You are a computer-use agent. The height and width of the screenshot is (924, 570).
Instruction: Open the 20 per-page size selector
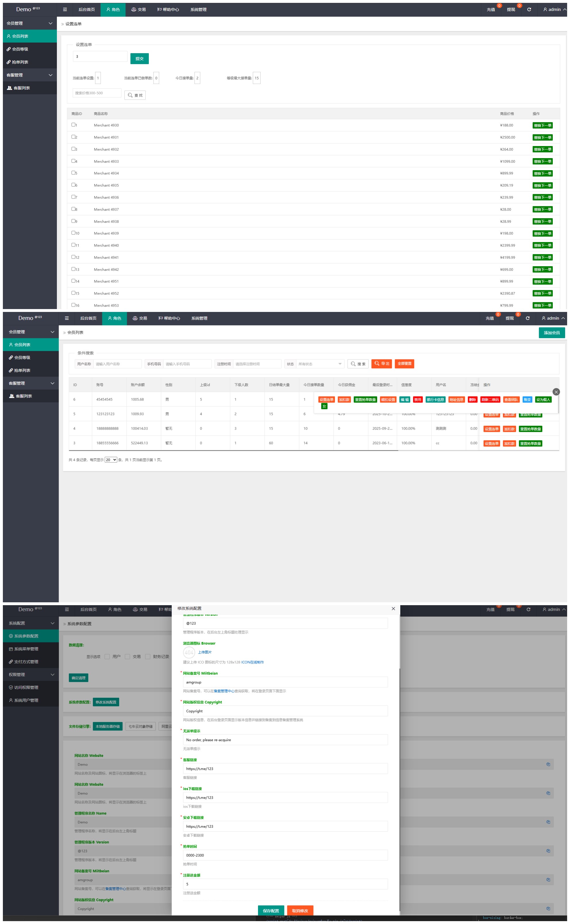coord(111,460)
